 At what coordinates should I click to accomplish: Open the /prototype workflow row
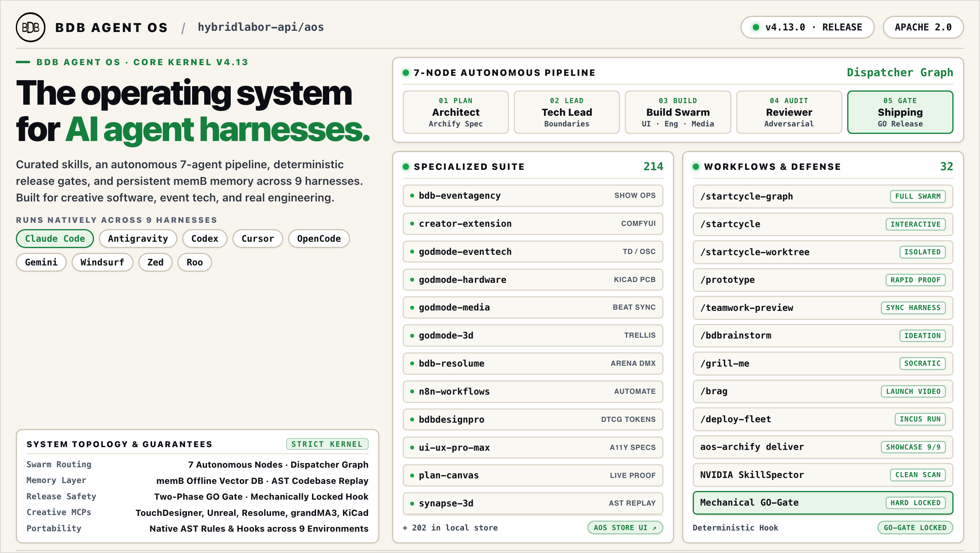tap(823, 280)
